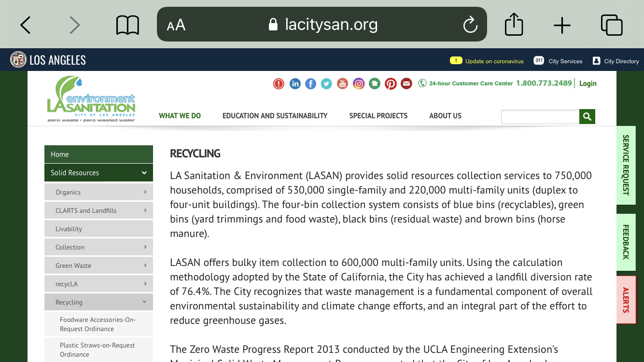Open a new tab with the plus icon
The width and height of the screenshot is (644, 362).
[x=562, y=25]
